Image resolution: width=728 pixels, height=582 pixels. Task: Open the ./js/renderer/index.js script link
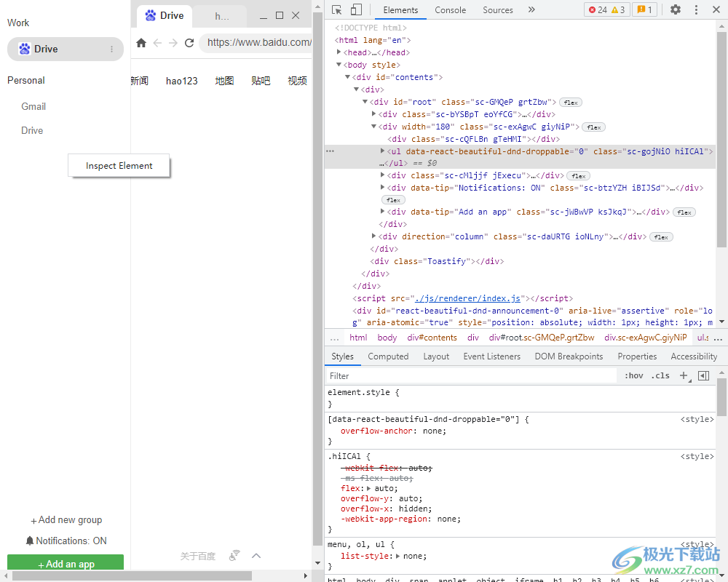tap(467, 298)
